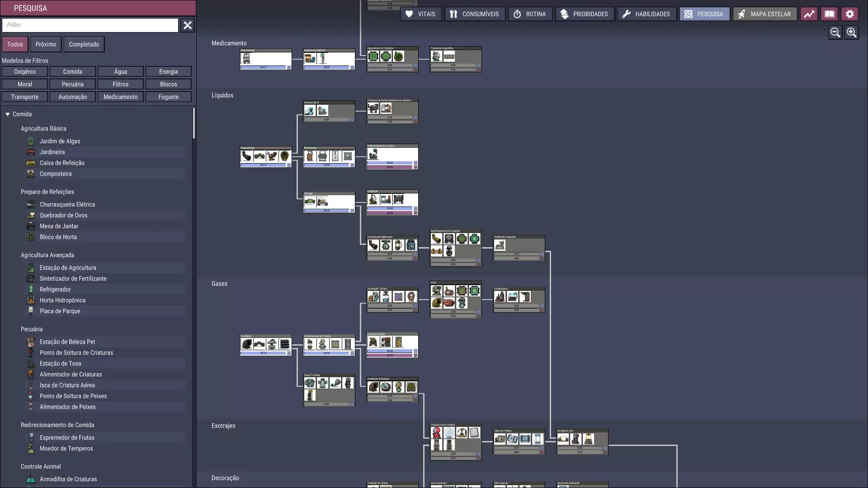
Task: Click the zoom in magnifier icon
Action: 851,33
